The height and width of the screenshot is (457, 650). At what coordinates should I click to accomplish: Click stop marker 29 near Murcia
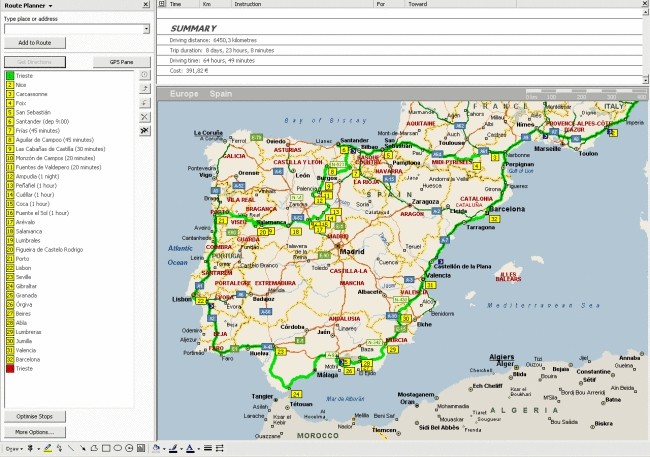(393, 350)
